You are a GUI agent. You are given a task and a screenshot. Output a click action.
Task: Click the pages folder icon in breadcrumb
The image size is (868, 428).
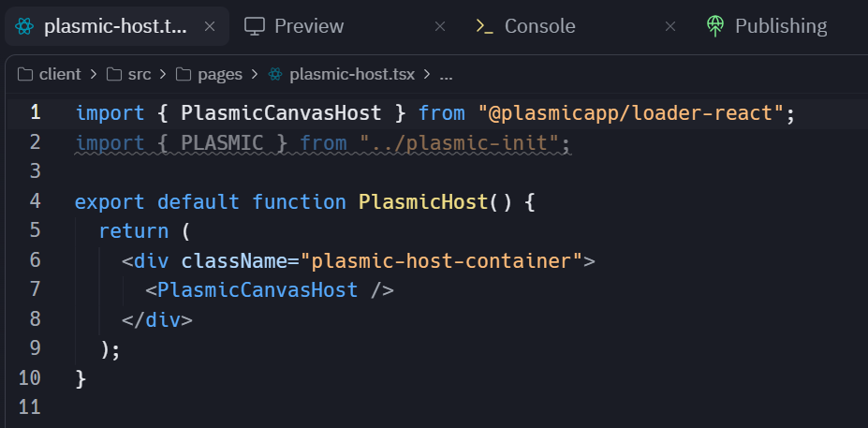184,74
